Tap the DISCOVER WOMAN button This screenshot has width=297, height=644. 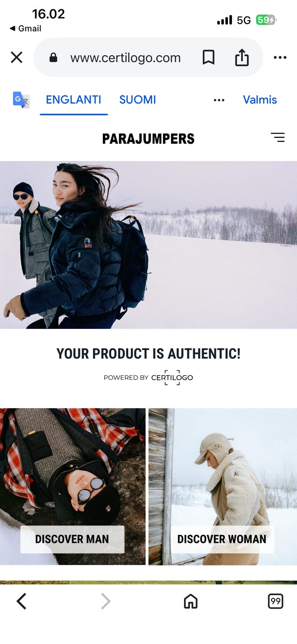click(x=222, y=539)
